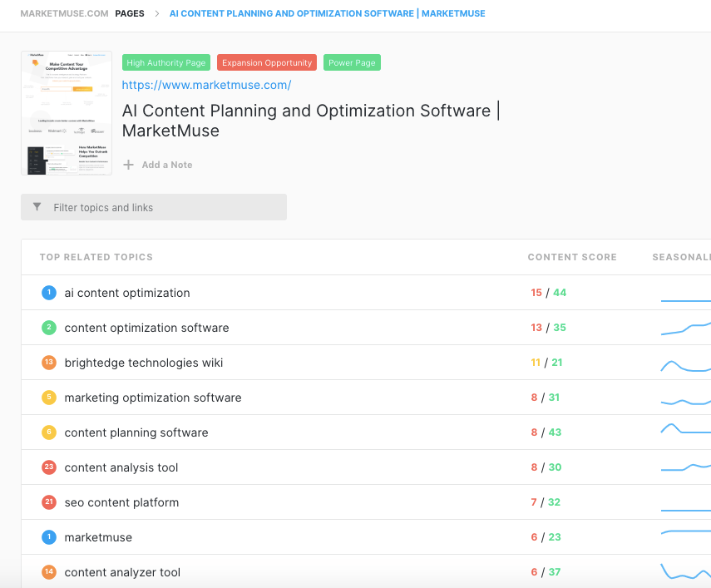Click rank badge 2 for content optimization software

pos(49,328)
